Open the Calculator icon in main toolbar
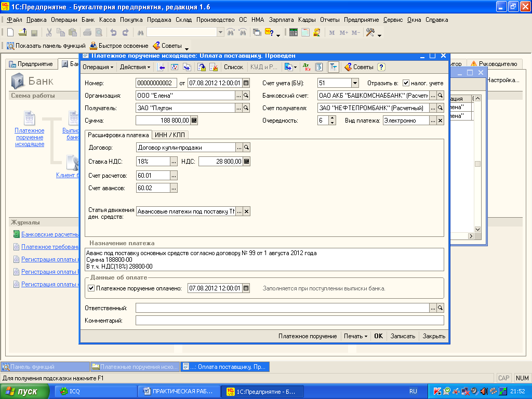The height and width of the screenshot is (399, 532). [x=294, y=32]
